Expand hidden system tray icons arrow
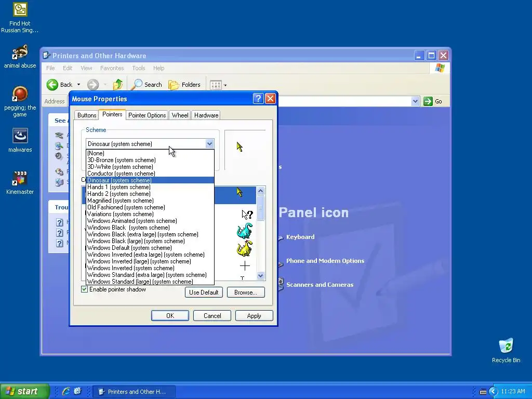Image resolution: width=532 pixels, height=399 pixels. 493,392
